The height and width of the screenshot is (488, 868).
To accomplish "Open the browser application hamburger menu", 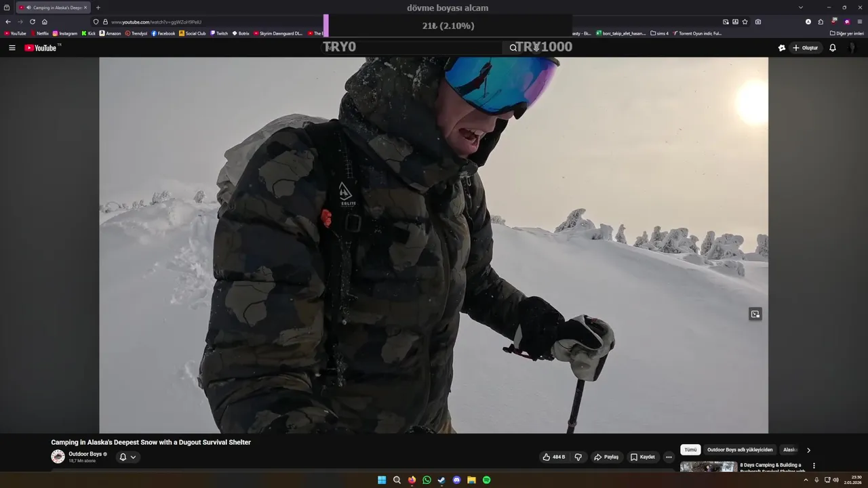I will tap(860, 22).
